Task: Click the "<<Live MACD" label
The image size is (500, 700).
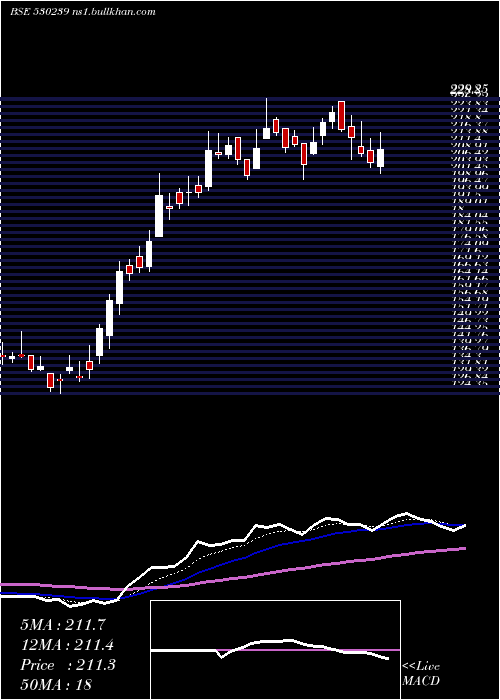Action: [421, 674]
